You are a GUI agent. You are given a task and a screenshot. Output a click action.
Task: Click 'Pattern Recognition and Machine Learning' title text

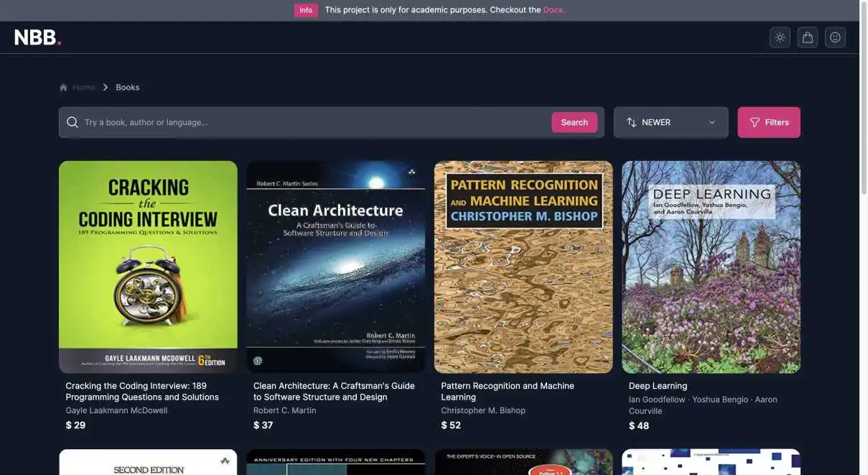pyautogui.click(x=508, y=392)
